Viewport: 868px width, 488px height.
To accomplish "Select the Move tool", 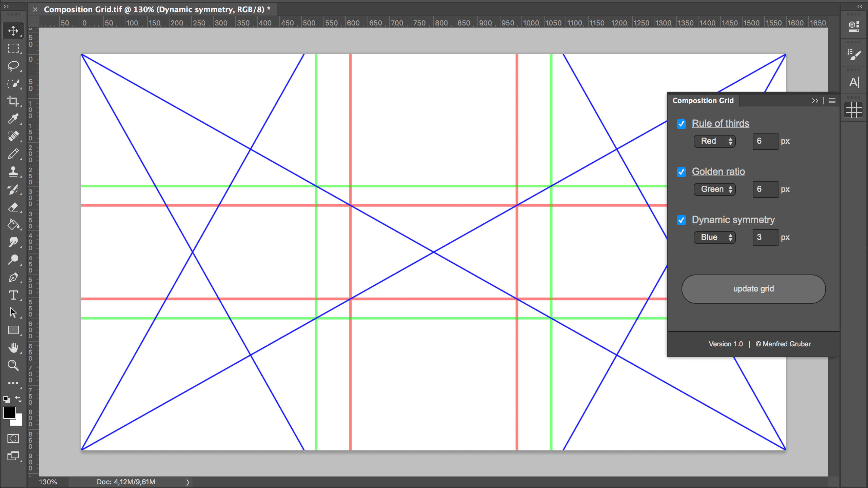I will (13, 31).
